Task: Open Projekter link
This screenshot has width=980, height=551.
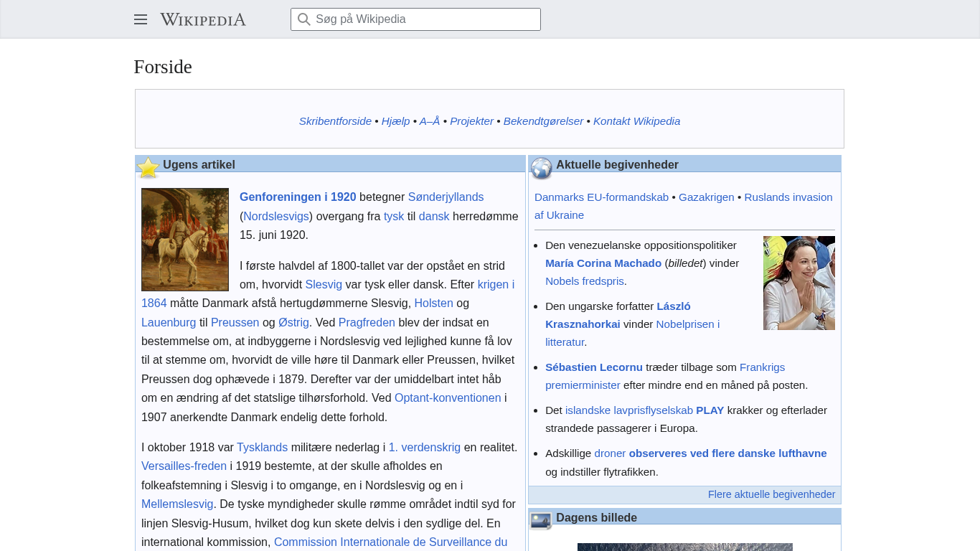Action: (471, 121)
